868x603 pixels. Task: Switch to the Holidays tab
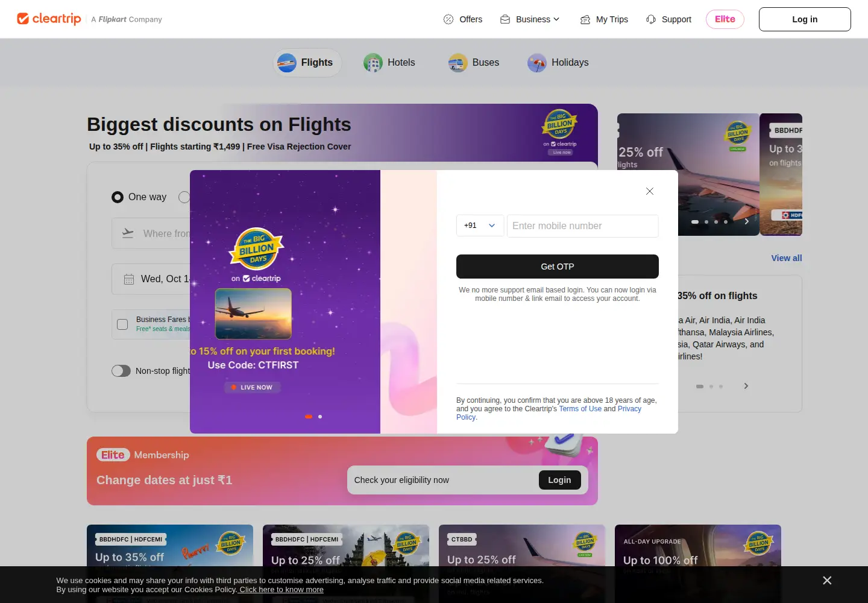[558, 63]
